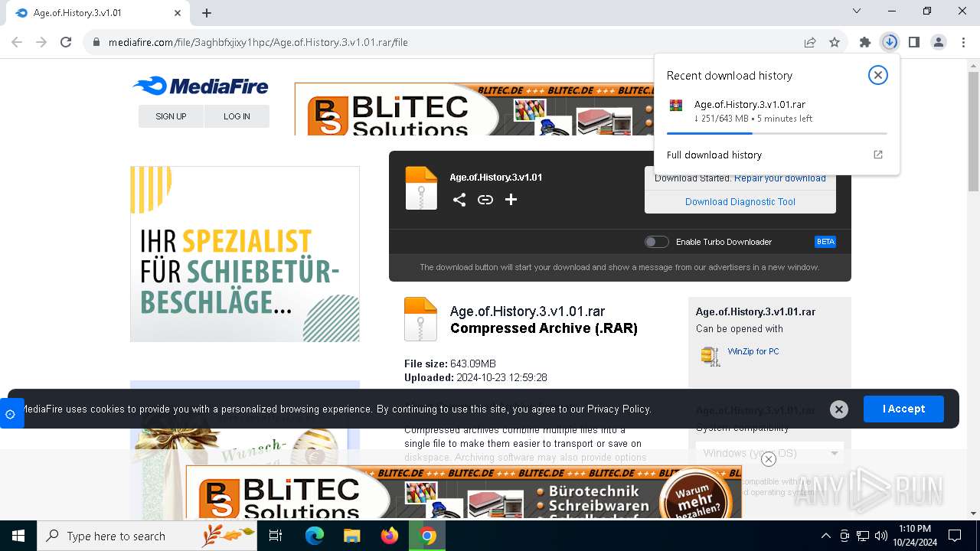Open the browser side panel
This screenshot has width=980, height=551.
coord(914,42)
